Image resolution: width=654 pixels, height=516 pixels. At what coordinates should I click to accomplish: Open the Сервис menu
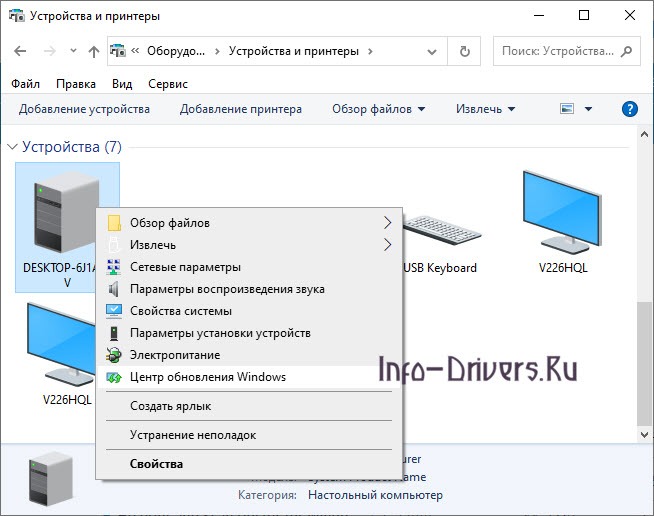(x=167, y=84)
